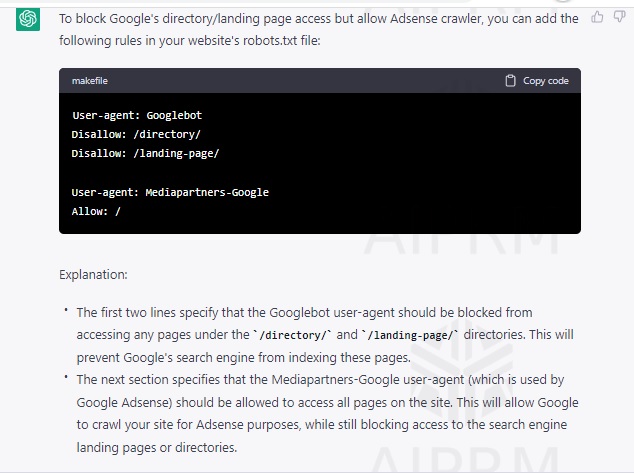Screen dimensions: 634x473
Task: Click the gray code block header bar
Action: 300,81
